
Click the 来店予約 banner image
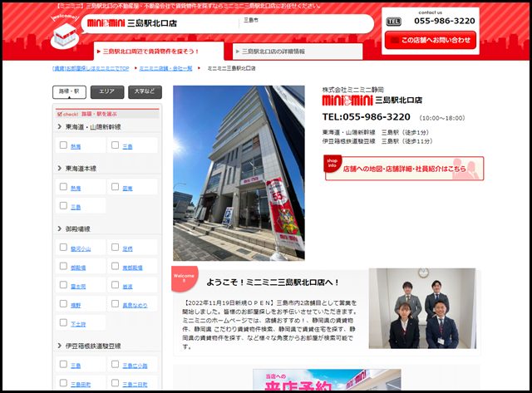pyautogui.click(x=327, y=380)
